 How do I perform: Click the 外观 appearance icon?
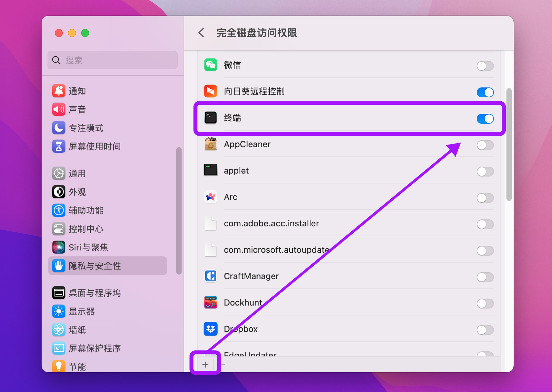coord(59,192)
